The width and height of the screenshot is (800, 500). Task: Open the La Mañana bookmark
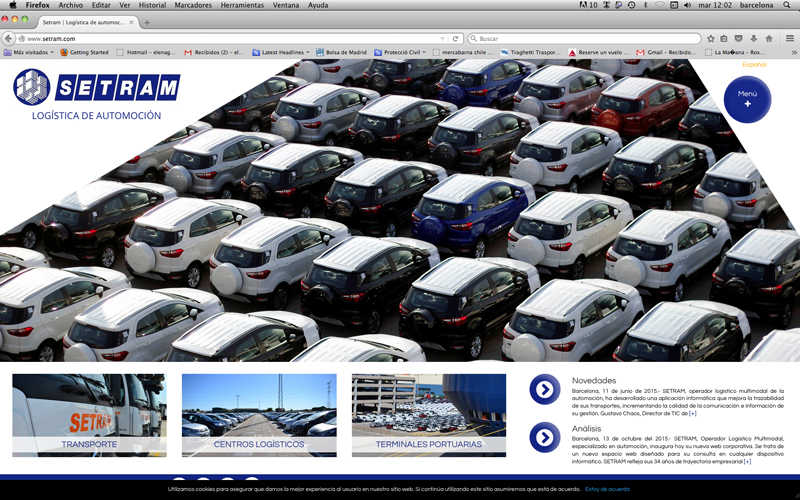tap(734, 53)
